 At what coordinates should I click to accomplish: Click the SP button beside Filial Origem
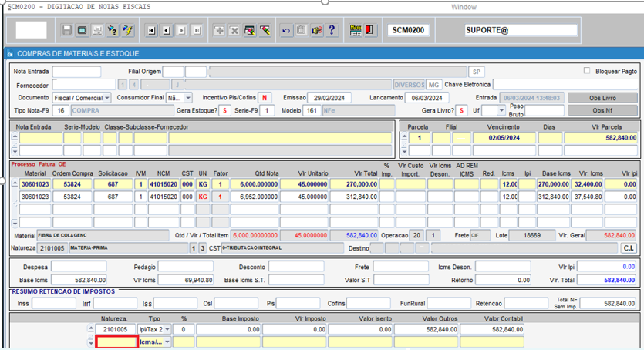(x=477, y=72)
